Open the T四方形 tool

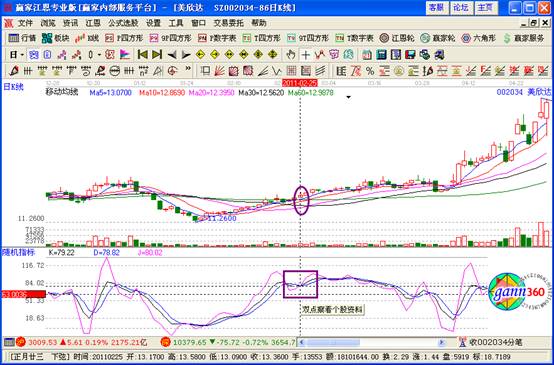[261, 38]
